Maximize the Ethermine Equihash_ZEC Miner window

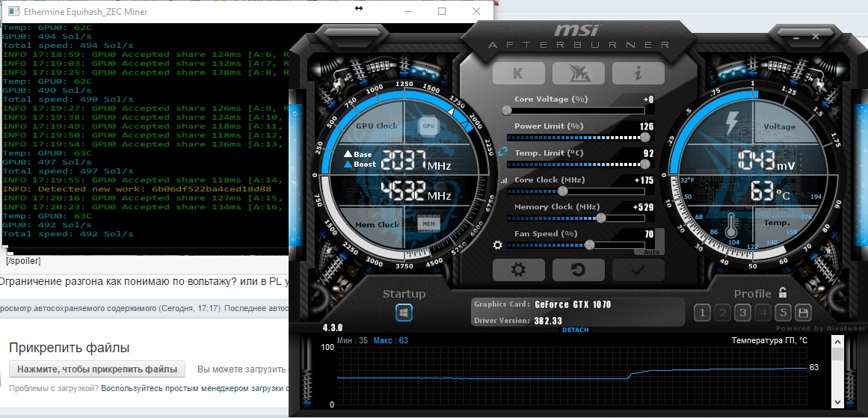tap(442, 11)
